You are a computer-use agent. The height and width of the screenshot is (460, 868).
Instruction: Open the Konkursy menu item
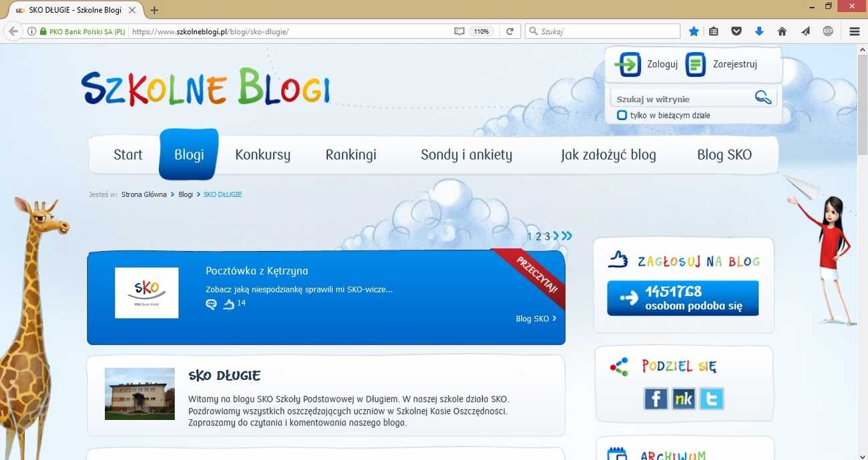coord(262,155)
